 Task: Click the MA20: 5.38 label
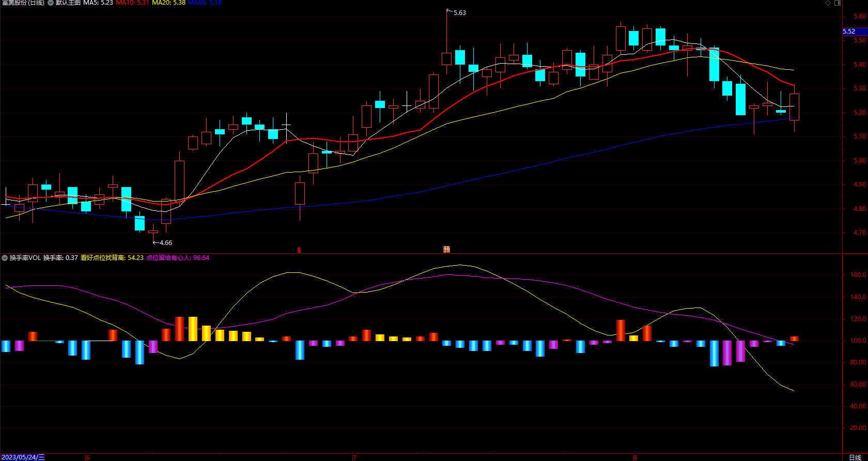[169, 3]
